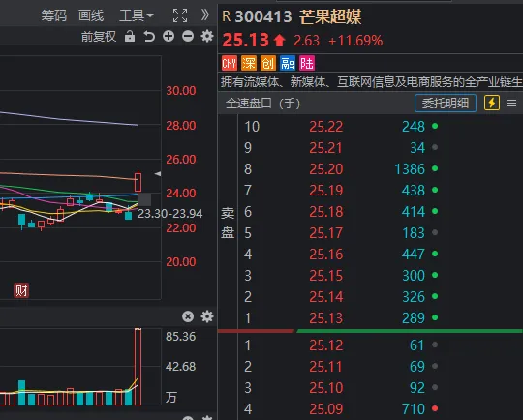The height and width of the screenshot is (420, 523).
Task: Click the undo arrow icon on chart toolbar
Action: (149, 36)
